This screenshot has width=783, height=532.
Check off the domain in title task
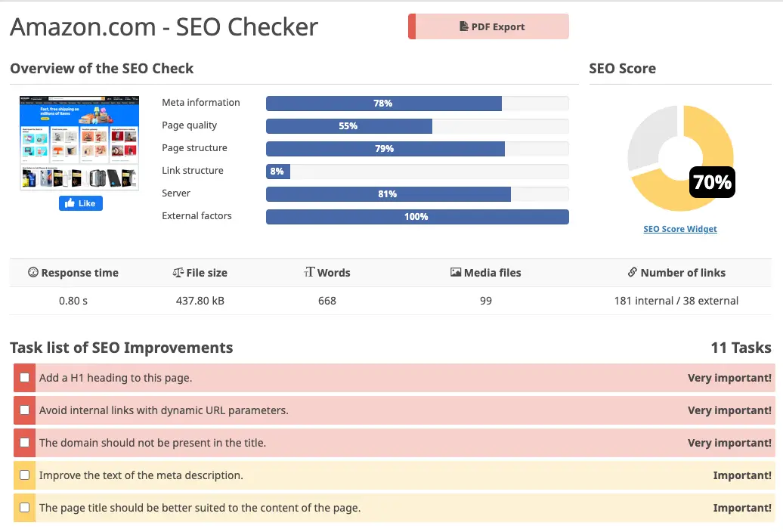click(x=23, y=443)
